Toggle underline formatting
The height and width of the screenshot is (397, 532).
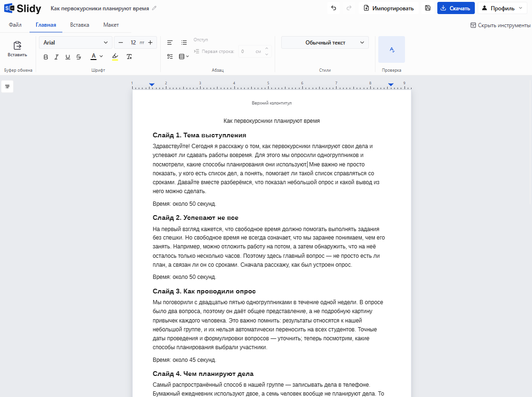(x=68, y=57)
